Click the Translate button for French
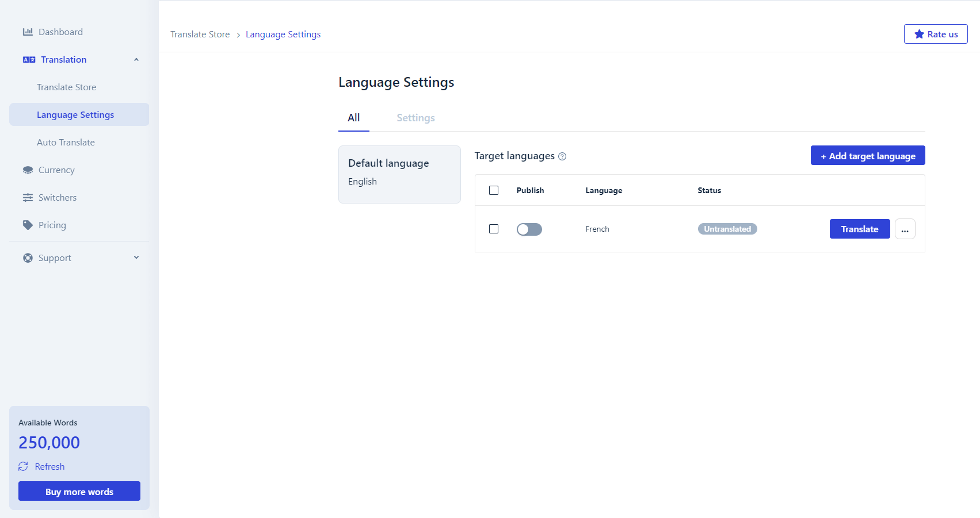The image size is (980, 518). (860, 229)
